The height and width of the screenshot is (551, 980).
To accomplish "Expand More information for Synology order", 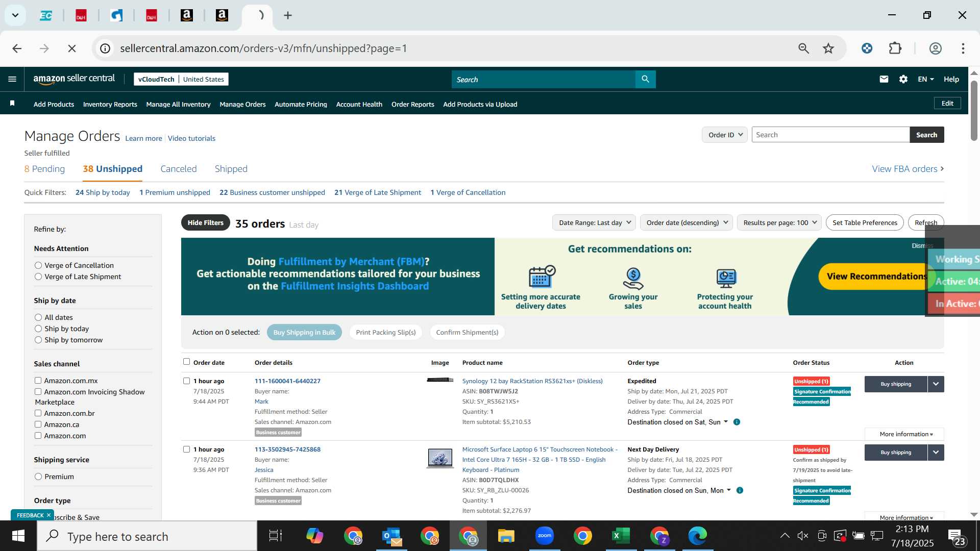I will [x=904, y=434].
